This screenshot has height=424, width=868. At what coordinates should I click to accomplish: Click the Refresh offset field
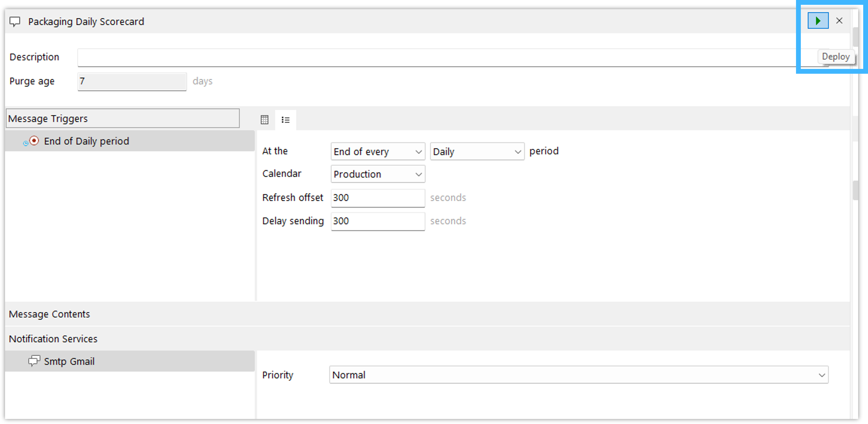(x=378, y=198)
